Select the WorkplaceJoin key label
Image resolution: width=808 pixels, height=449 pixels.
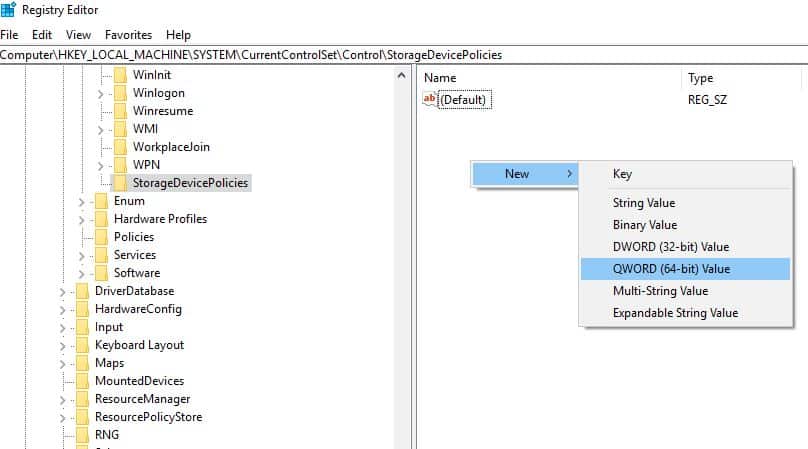click(x=171, y=147)
